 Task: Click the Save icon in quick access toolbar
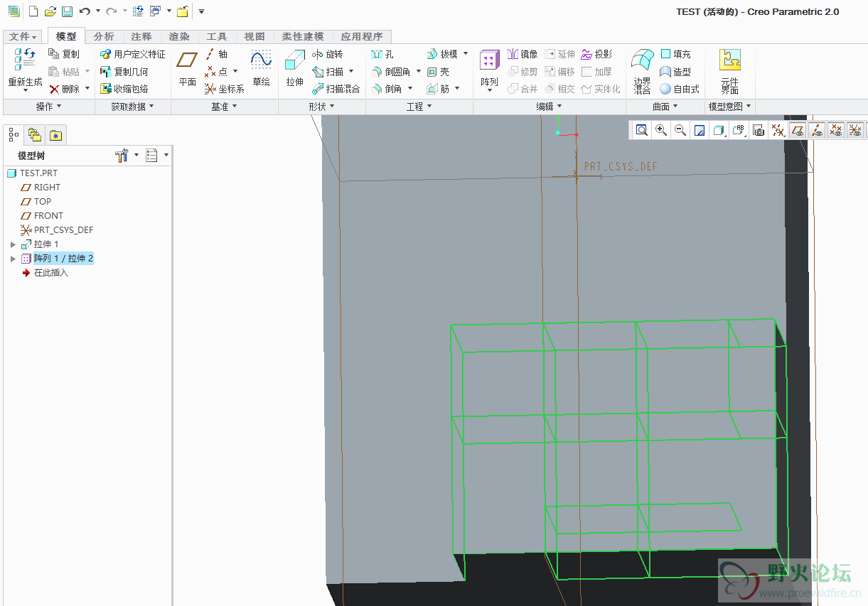click(67, 11)
